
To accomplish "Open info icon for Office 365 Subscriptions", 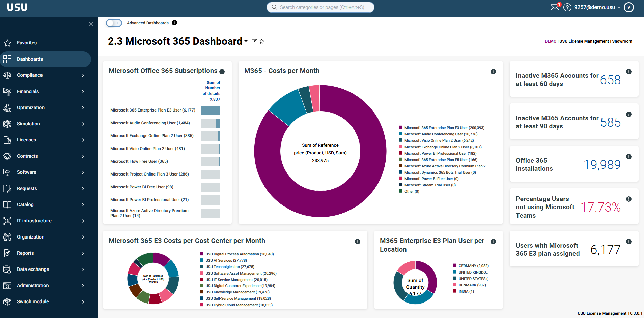I will pos(222,72).
